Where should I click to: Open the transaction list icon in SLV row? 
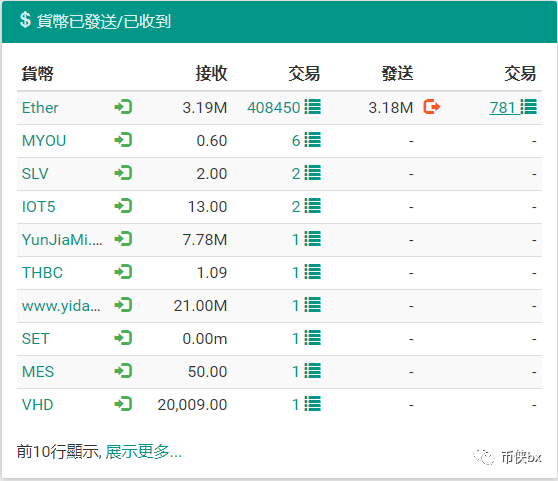pos(313,173)
